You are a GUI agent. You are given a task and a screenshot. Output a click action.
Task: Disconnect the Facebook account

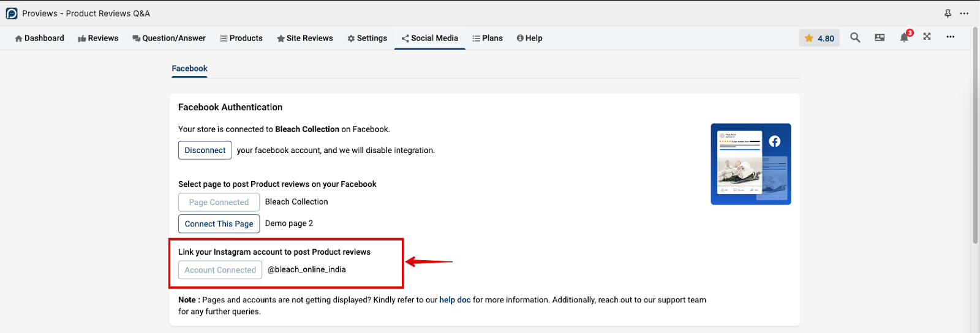pyautogui.click(x=205, y=150)
